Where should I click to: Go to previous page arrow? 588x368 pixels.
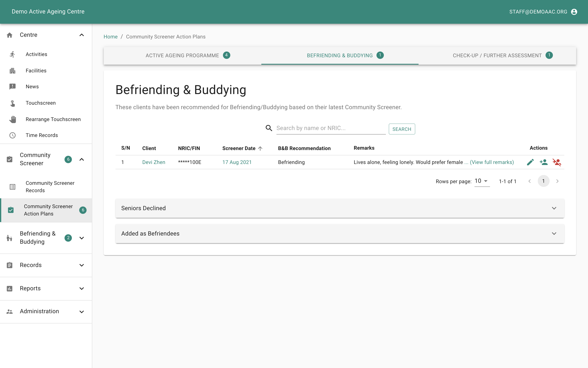pos(530,181)
